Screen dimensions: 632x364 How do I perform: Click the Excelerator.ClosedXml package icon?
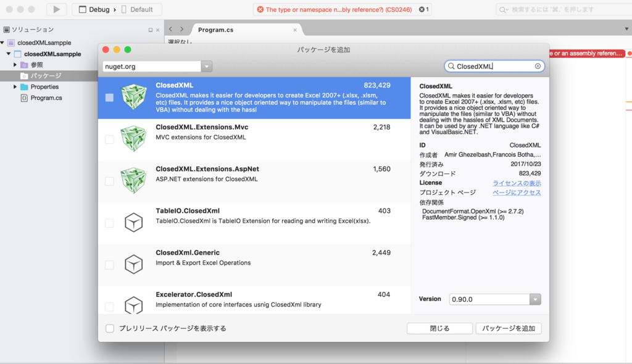point(134,305)
